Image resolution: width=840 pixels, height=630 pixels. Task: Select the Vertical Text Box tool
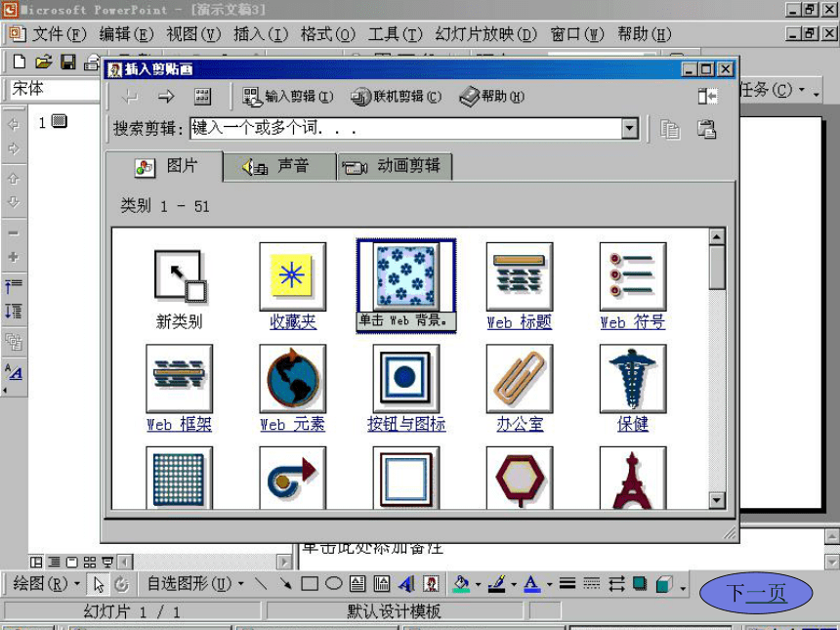pos(382,583)
